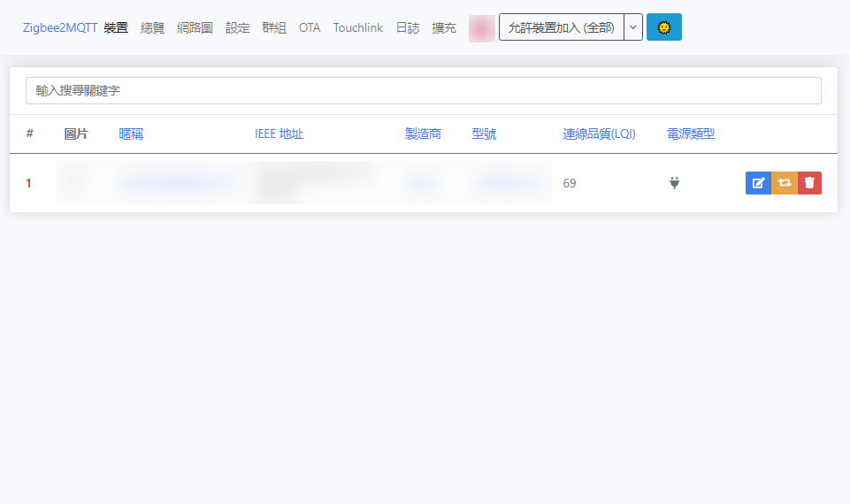Viewport: 850px width, 504px height.
Task: Sort by 連線品質(LQI) column header
Action: (599, 134)
